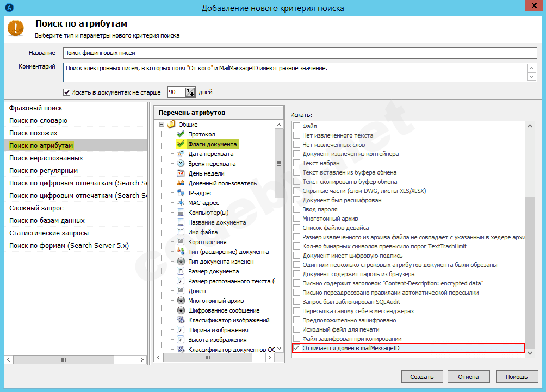Click flags list scroll-up arrow
Image resolution: width=546 pixels, height=392 pixels.
click(x=530, y=126)
